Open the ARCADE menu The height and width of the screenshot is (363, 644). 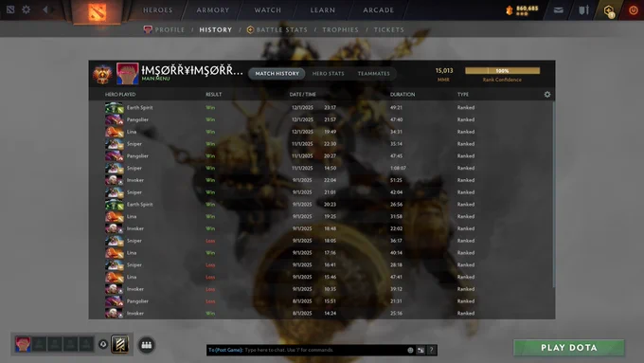pos(378,9)
